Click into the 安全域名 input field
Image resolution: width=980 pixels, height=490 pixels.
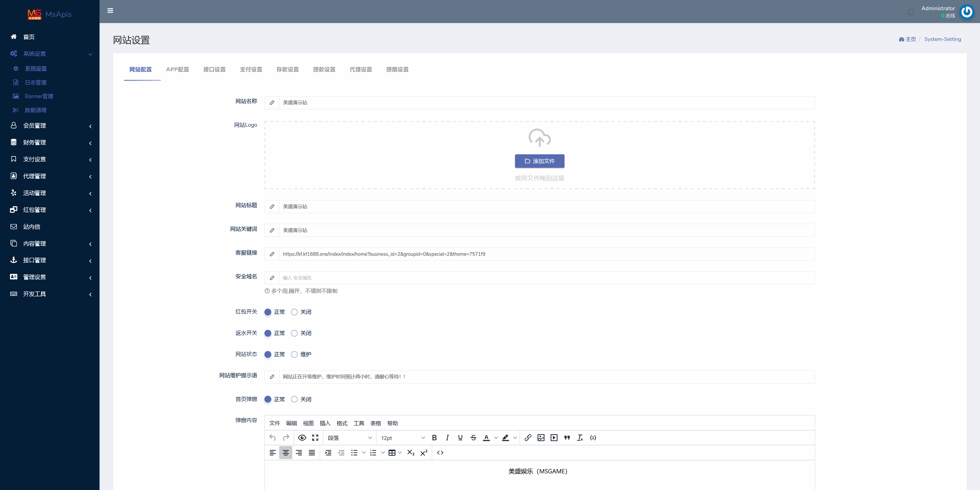pos(546,277)
